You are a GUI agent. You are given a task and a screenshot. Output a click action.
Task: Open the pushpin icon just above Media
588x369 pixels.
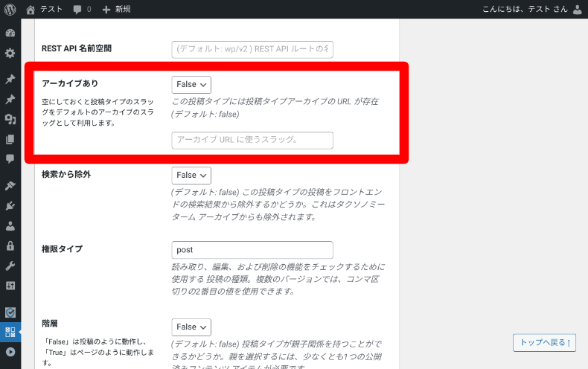click(x=10, y=99)
